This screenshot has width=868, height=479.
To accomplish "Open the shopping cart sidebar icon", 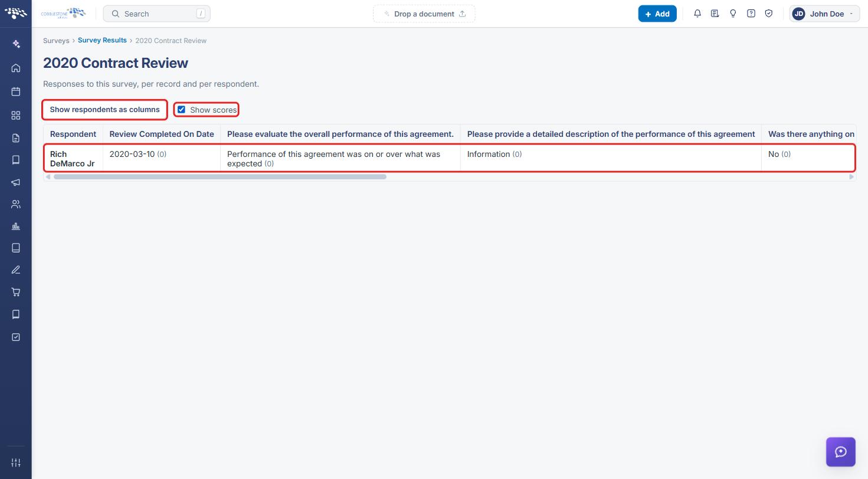I will pyautogui.click(x=16, y=292).
